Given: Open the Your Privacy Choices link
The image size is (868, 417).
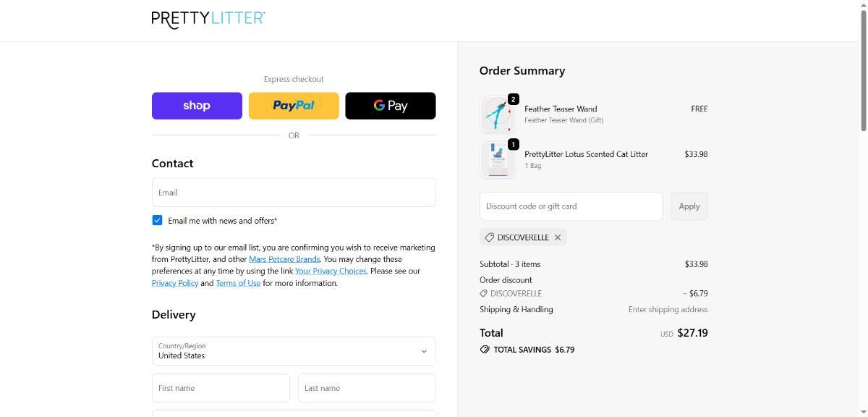Looking at the screenshot, I should point(331,271).
